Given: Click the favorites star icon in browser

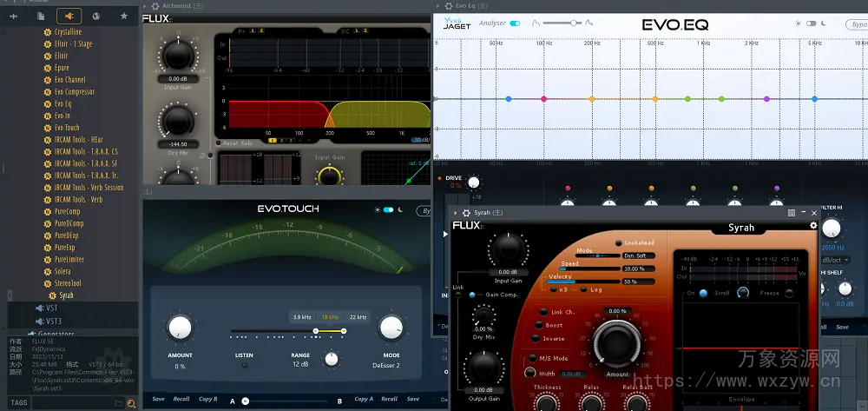Looking at the screenshot, I should click(x=123, y=16).
